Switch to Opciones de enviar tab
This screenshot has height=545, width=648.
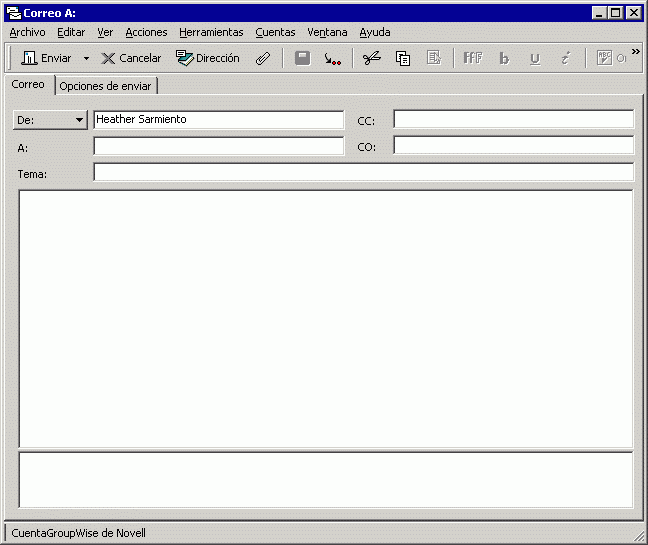(105, 86)
